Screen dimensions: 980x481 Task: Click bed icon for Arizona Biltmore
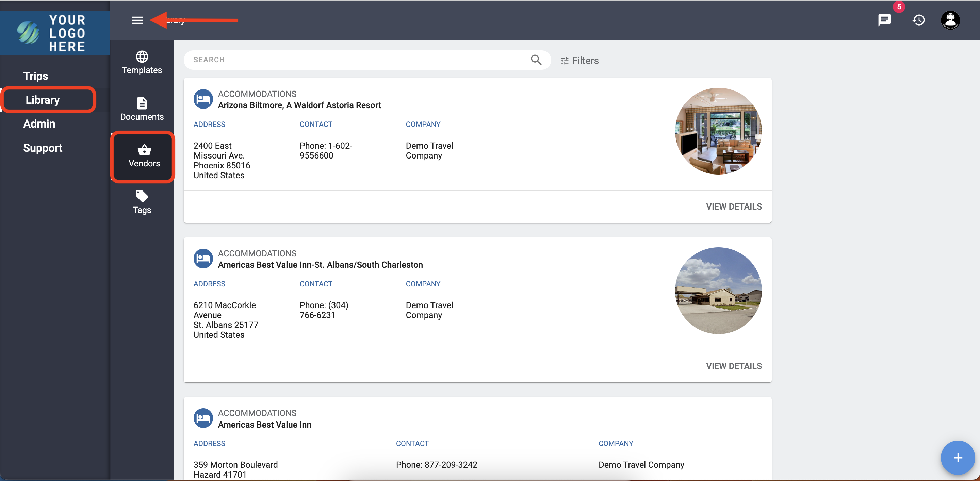[203, 99]
